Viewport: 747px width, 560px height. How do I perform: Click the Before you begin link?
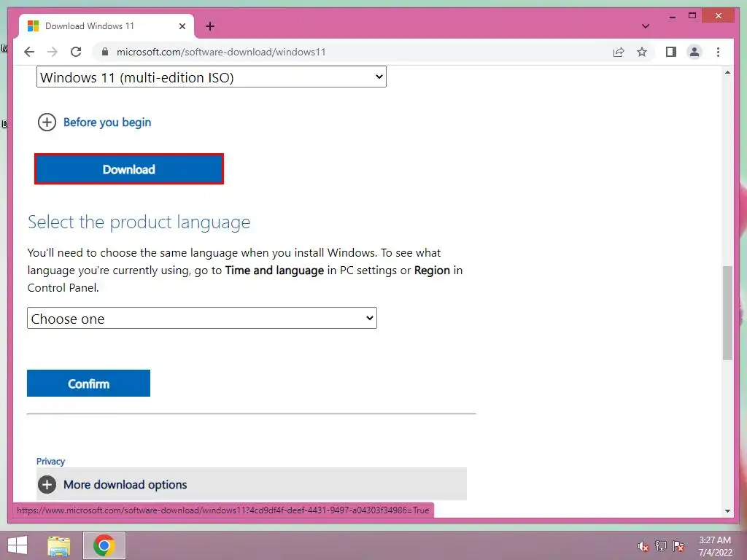(x=107, y=122)
